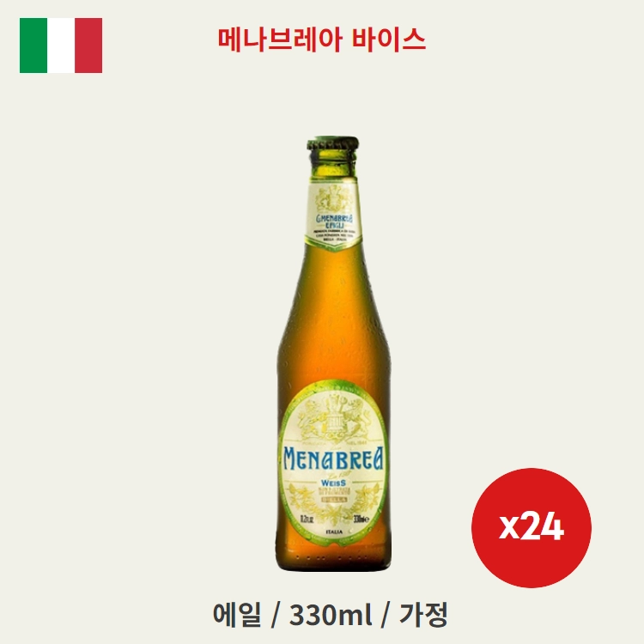Image resolution: width=644 pixels, height=644 pixels.
Task: Select the WEISS text on the label
Action: (332, 483)
